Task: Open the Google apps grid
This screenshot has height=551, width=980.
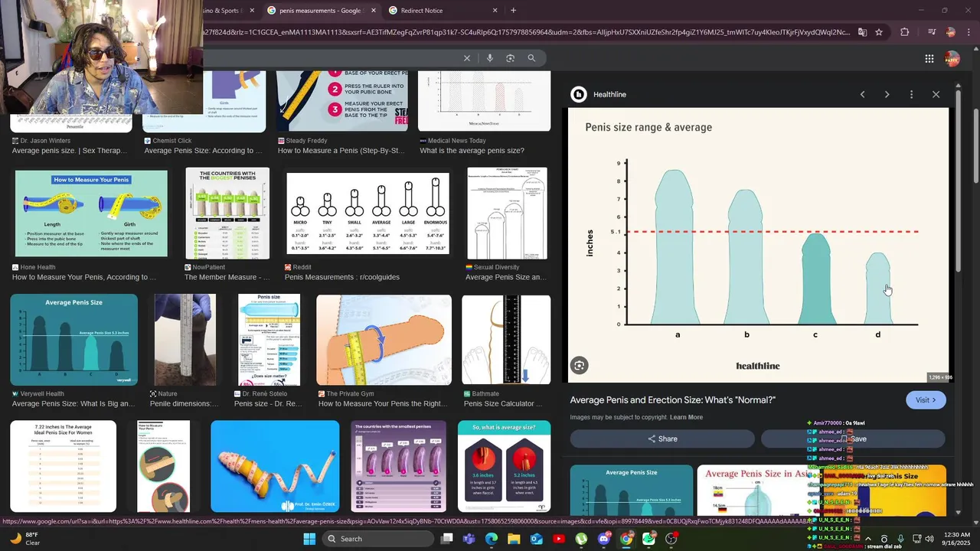Action: pos(929,58)
